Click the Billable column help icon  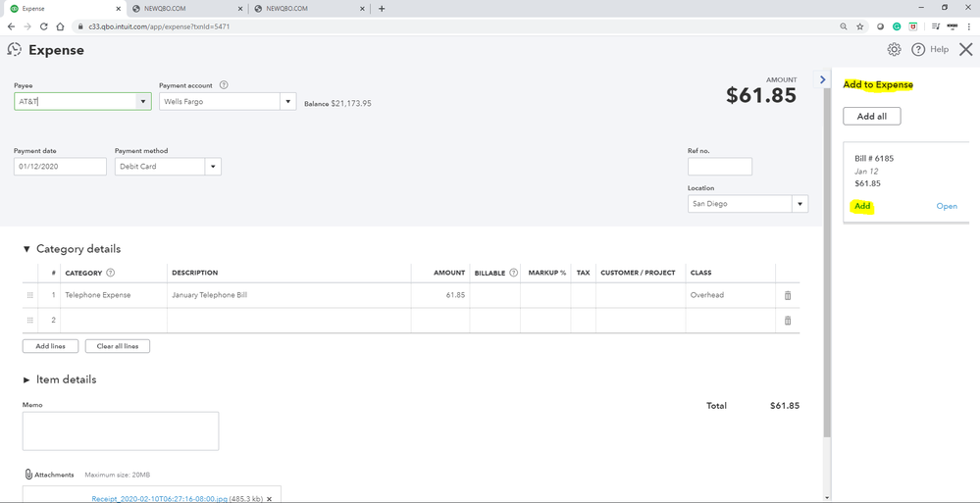tap(514, 273)
